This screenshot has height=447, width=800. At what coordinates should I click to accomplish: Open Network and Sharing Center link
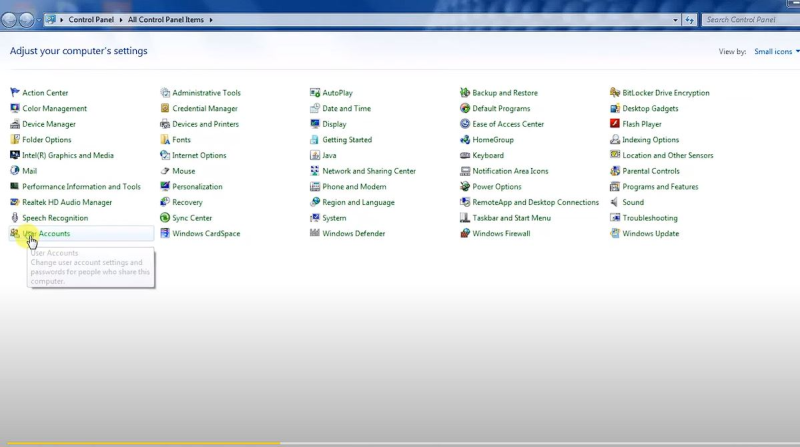pos(369,171)
